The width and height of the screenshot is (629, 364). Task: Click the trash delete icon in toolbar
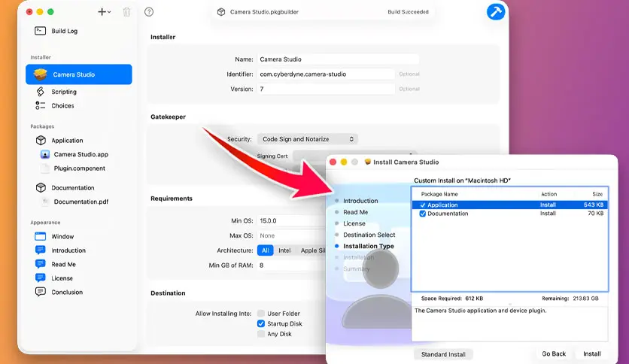[126, 11]
